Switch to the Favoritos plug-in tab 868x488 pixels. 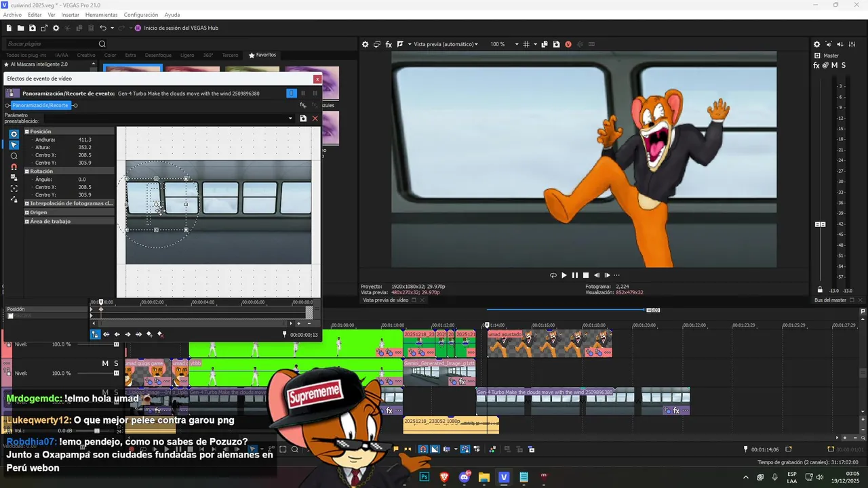pos(262,55)
